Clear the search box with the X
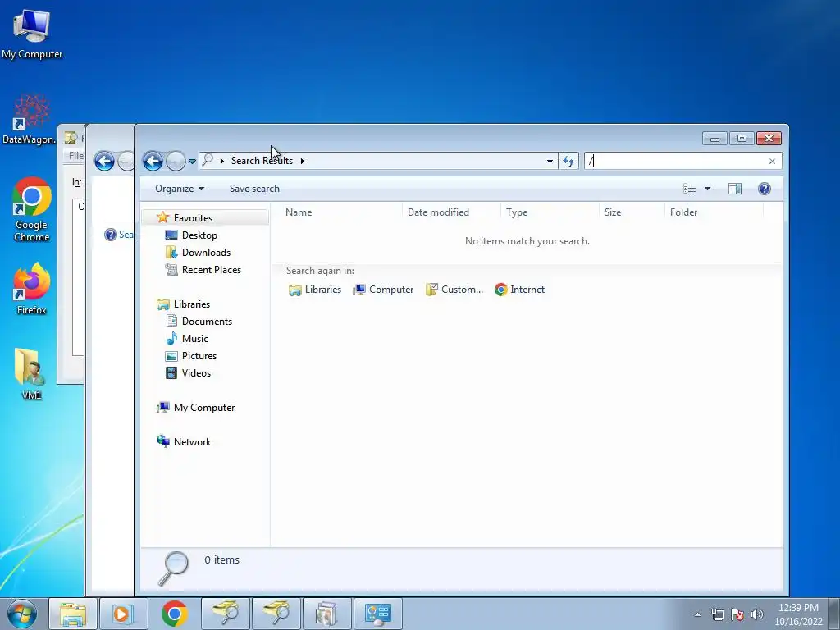Image resolution: width=840 pixels, height=630 pixels. pyautogui.click(x=772, y=162)
